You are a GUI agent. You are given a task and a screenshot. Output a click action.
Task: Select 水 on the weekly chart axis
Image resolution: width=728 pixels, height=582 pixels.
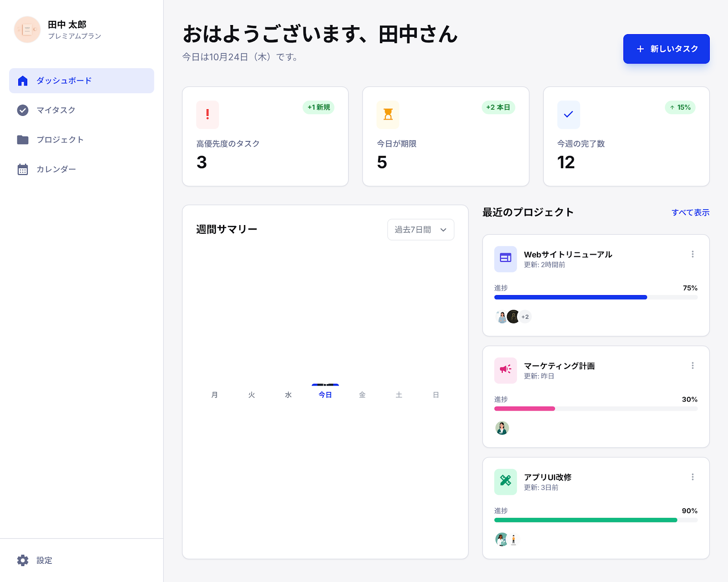click(288, 395)
